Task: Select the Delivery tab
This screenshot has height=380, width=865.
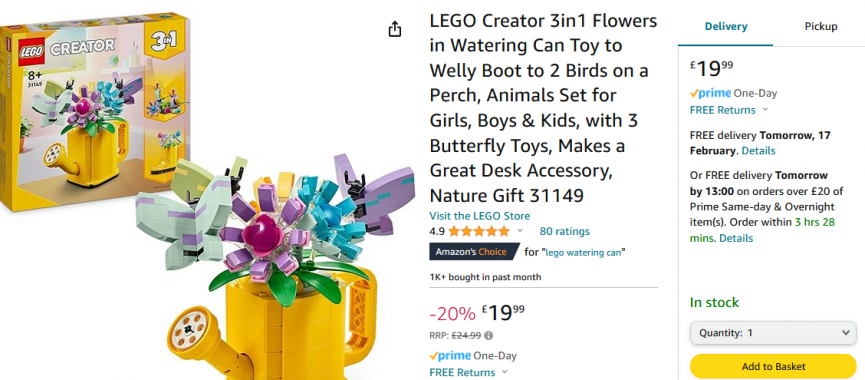Action: (x=725, y=26)
